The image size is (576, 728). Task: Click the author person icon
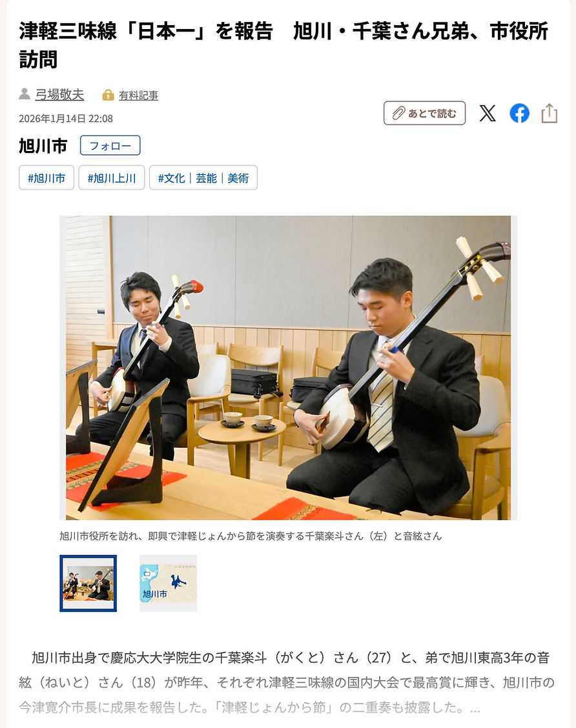pyautogui.click(x=24, y=94)
